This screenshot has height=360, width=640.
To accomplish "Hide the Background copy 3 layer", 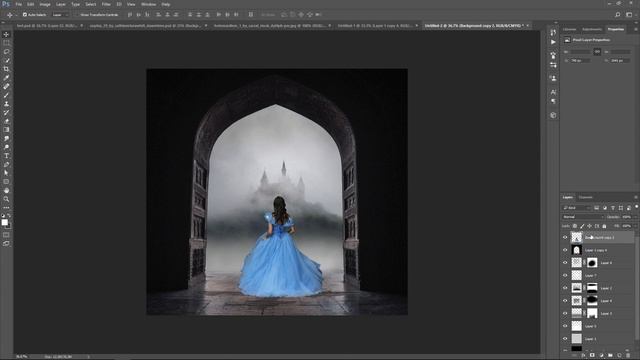I will click(565, 237).
